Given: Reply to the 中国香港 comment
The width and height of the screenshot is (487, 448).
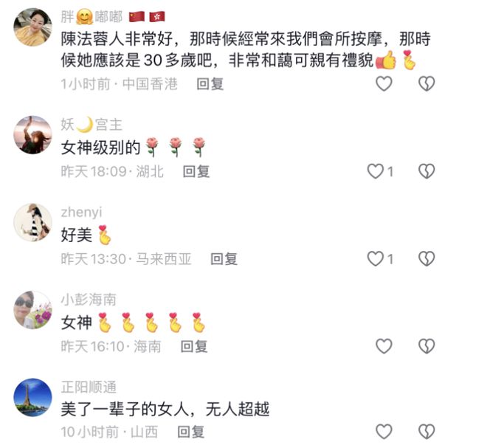Looking at the screenshot, I should (210, 84).
